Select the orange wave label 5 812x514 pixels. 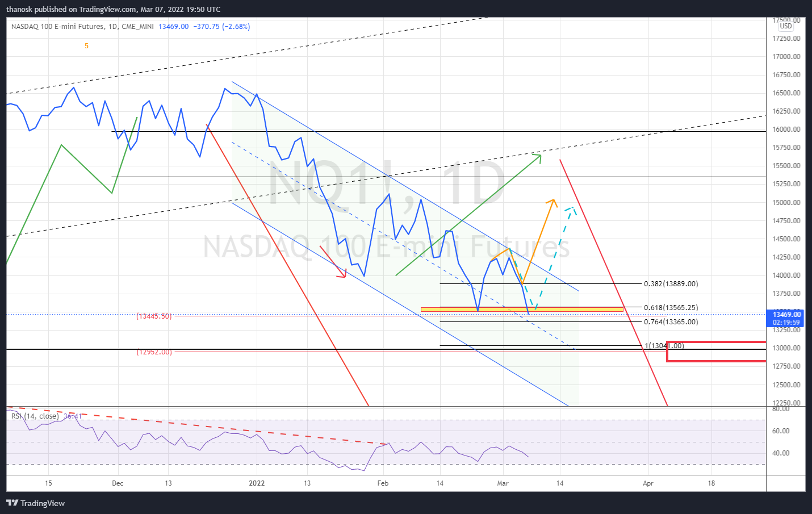[x=86, y=46]
